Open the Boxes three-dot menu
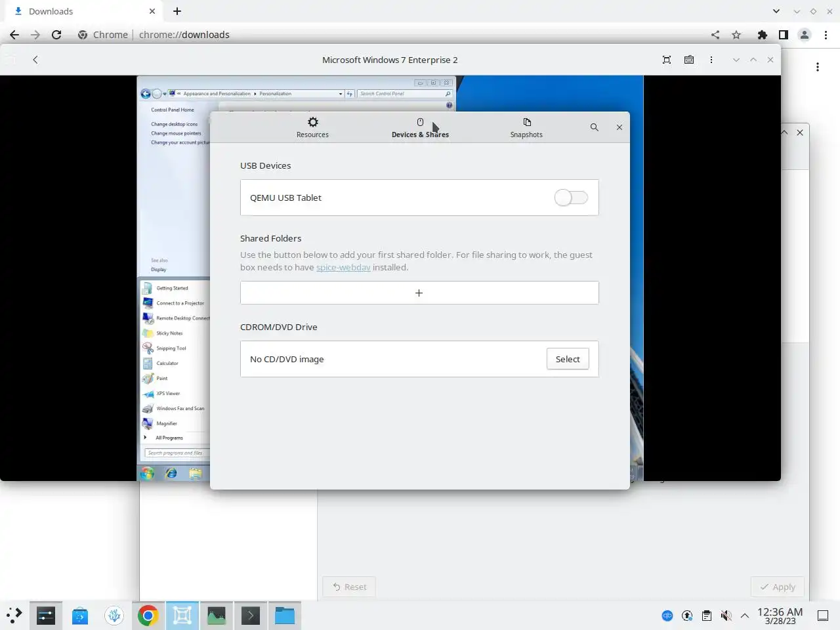840x630 pixels. coord(711,60)
